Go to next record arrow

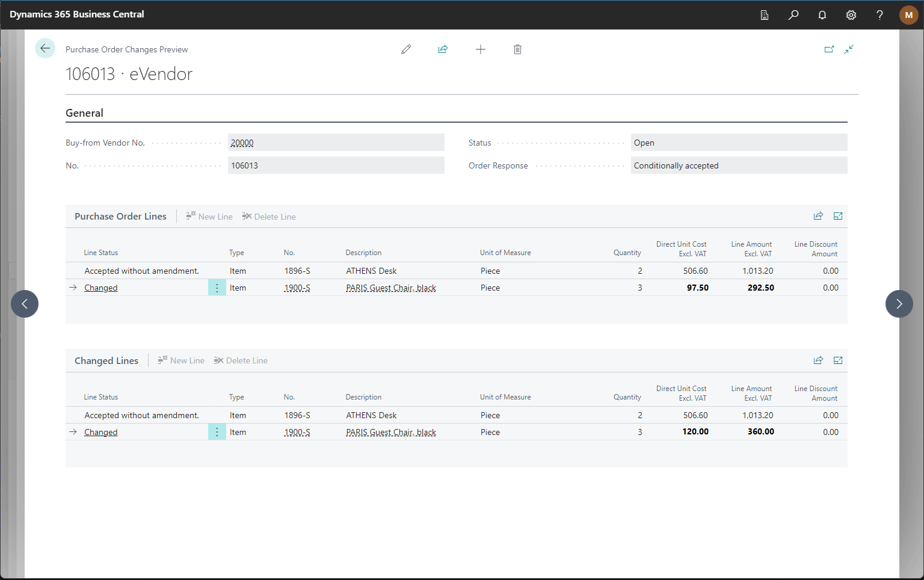[899, 304]
